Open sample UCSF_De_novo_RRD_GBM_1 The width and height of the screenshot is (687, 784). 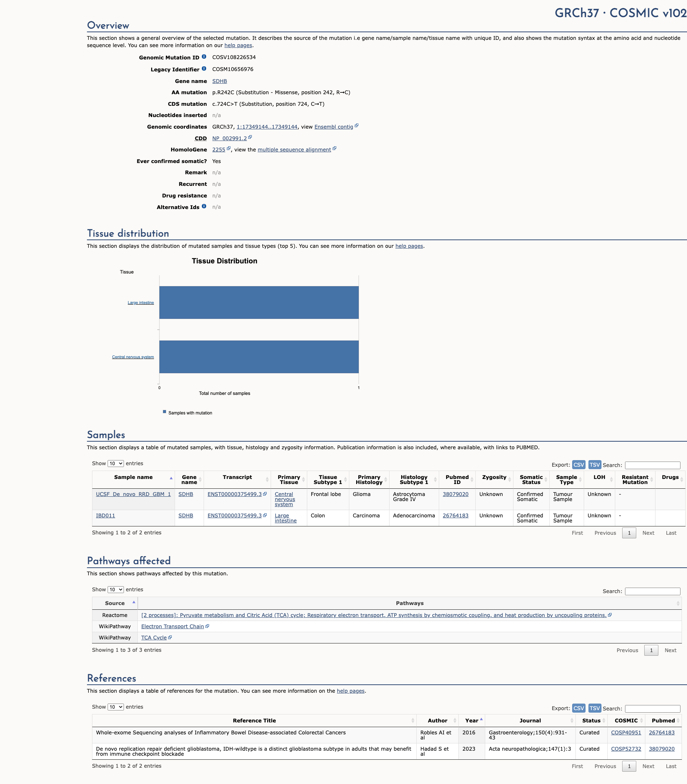133,494
